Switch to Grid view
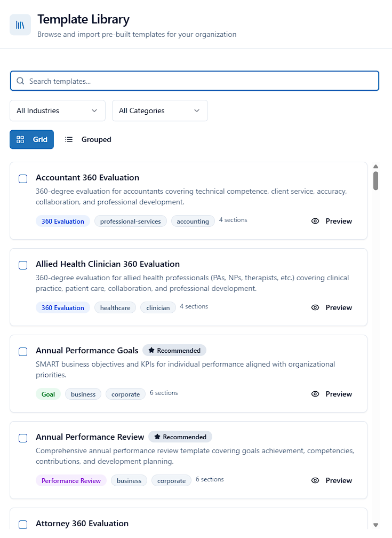The width and height of the screenshot is (392, 538). (31, 139)
